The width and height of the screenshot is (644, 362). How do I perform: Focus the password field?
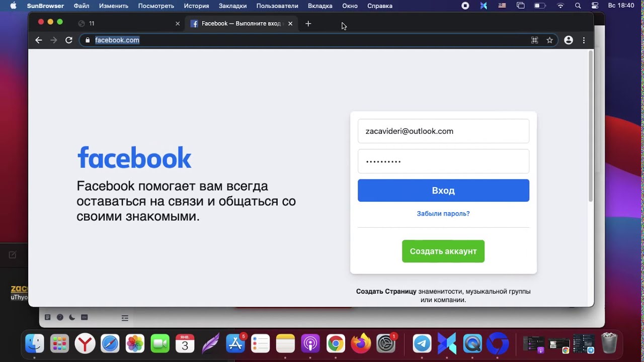tap(443, 161)
